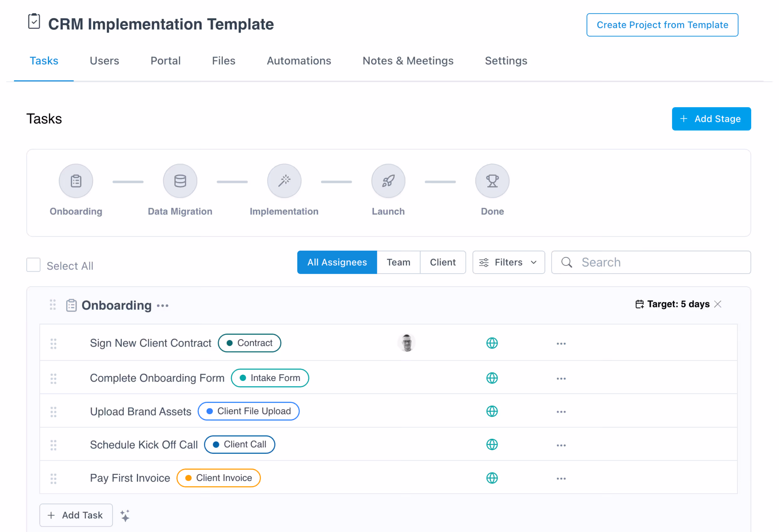Switch assignee filter to Client
The image size is (779, 532).
pos(442,262)
